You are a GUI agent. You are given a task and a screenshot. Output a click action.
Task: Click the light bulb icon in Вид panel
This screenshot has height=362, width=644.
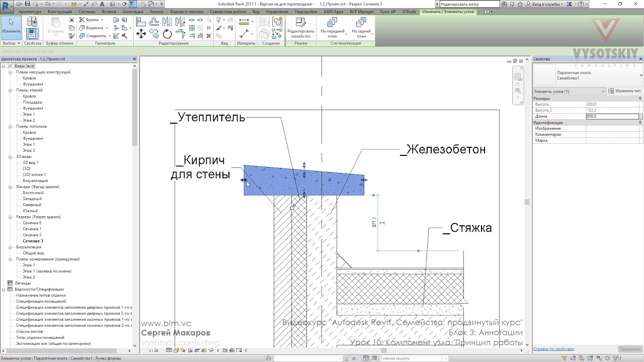click(x=219, y=20)
